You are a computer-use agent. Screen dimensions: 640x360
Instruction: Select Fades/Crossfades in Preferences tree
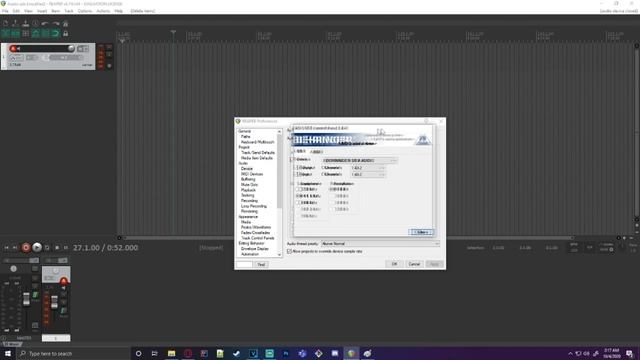(255, 233)
